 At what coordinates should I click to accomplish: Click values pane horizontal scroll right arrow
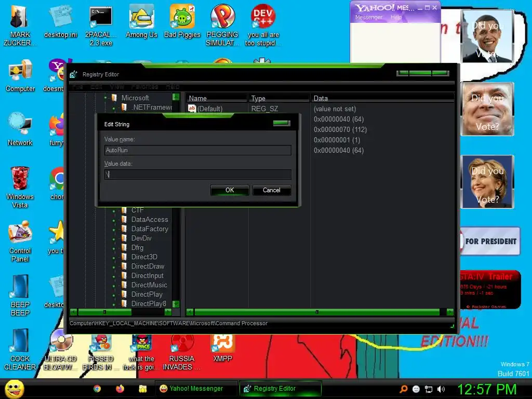[x=450, y=312]
